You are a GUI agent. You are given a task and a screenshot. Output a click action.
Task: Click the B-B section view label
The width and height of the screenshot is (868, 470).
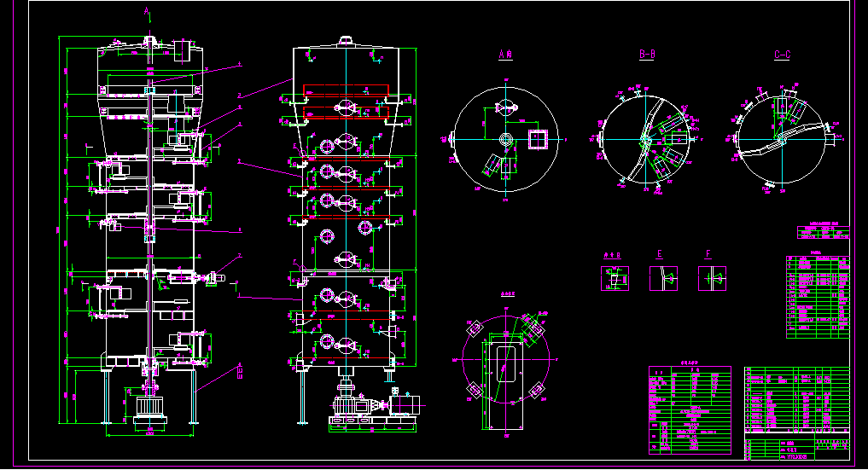(647, 55)
